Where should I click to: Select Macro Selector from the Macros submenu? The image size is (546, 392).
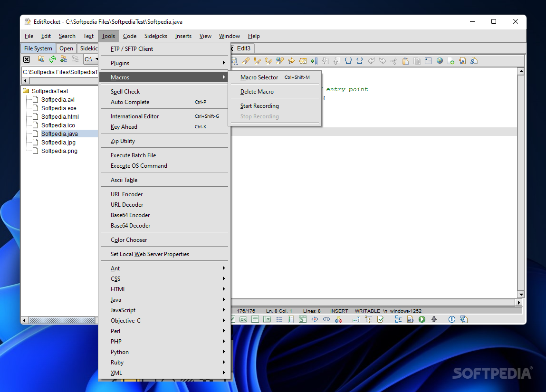(x=275, y=77)
